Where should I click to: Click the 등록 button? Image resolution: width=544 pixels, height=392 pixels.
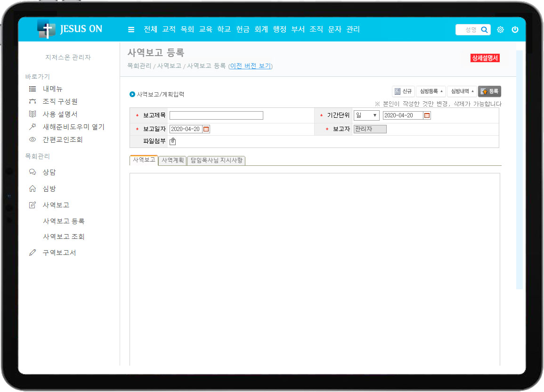pyautogui.click(x=489, y=91)
